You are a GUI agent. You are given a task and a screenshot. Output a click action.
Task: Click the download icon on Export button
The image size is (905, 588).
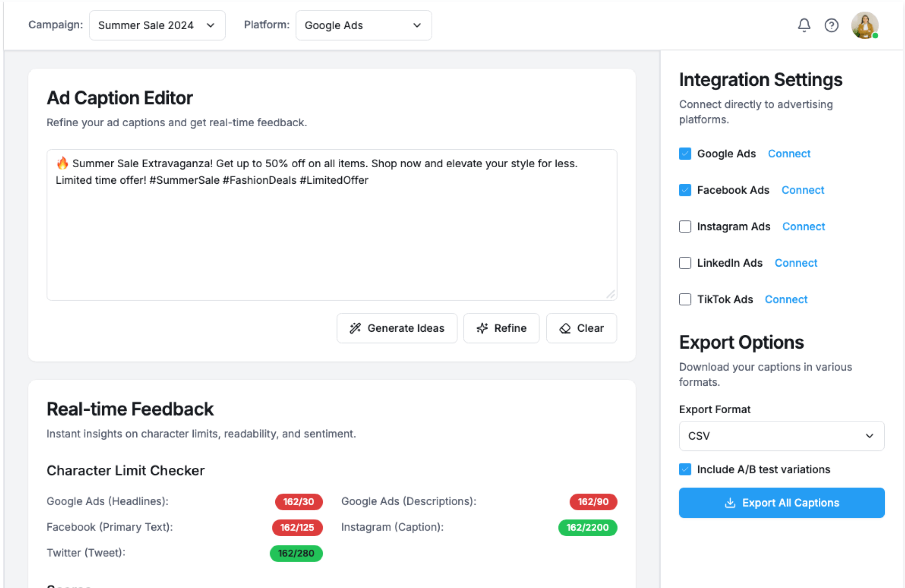click(730, 503)
